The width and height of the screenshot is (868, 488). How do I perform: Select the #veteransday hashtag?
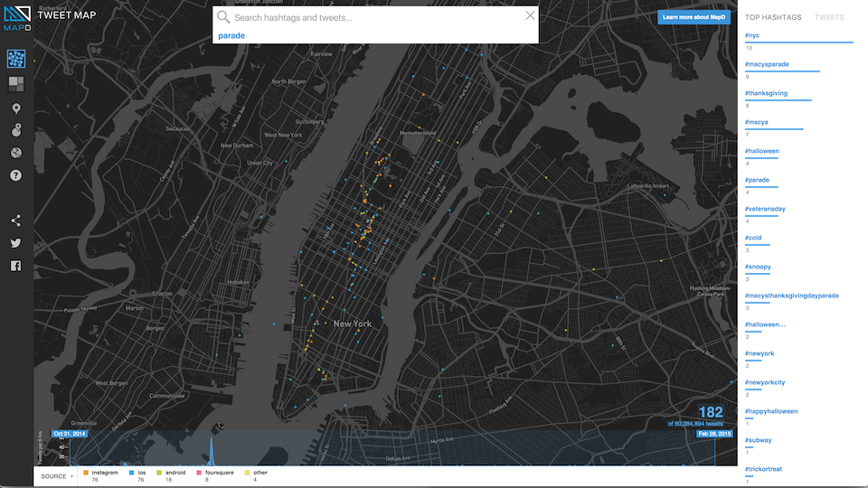pos(765,209)
